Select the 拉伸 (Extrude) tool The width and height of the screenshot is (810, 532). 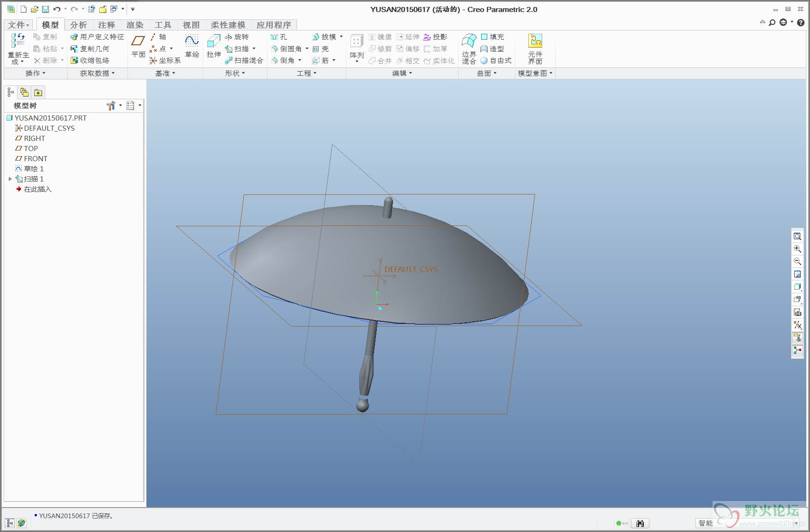pos(213,46)
